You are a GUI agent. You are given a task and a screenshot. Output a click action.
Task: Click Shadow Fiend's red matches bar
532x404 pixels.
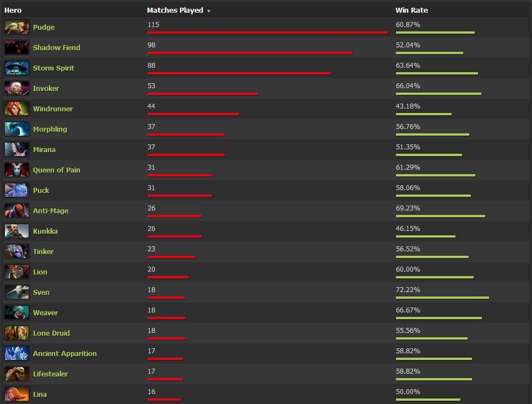click(x=249, y=53)
